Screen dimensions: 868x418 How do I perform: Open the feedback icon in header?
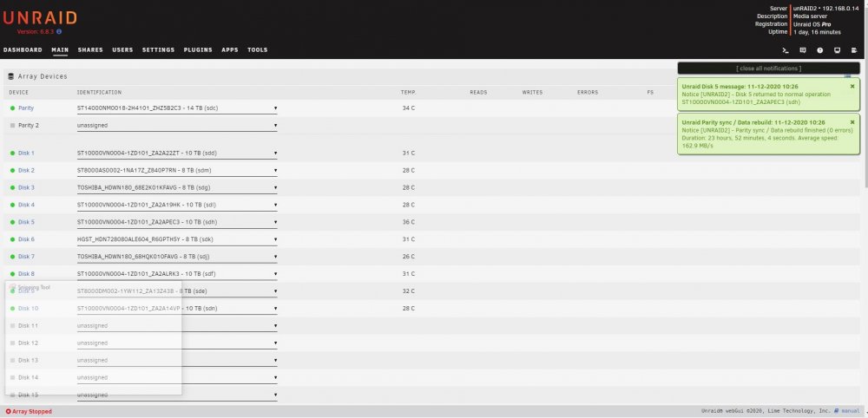pos(803,50)
